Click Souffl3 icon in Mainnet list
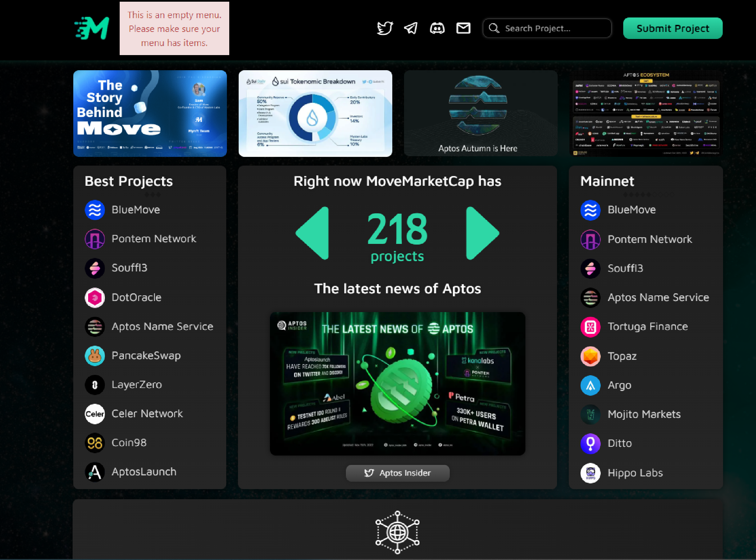 591,268
